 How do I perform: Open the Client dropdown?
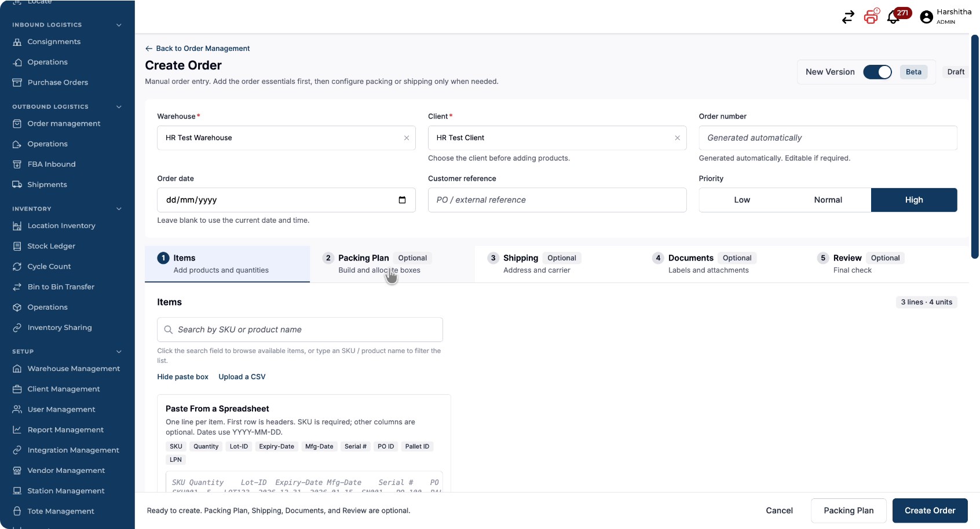(557, 138)
